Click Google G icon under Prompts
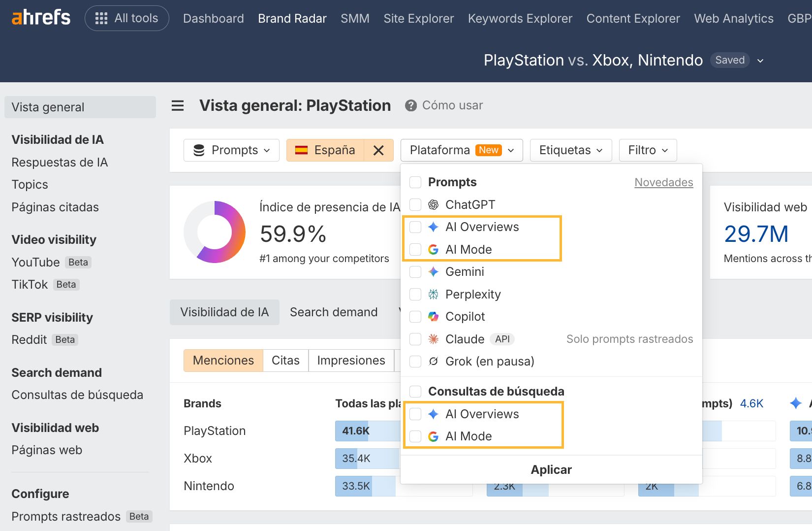 click(x=433, y=250)
